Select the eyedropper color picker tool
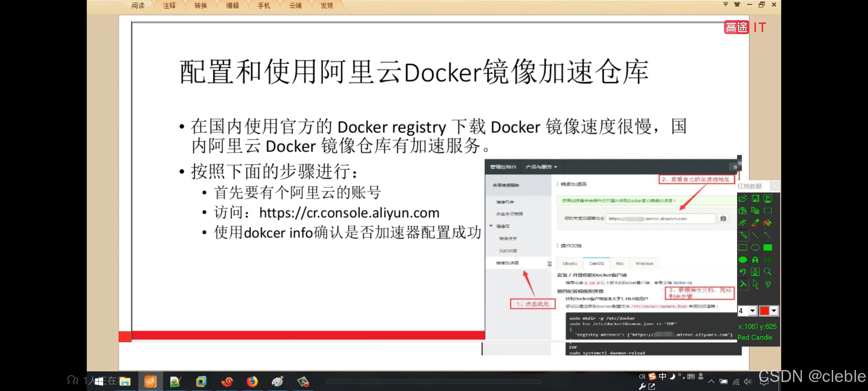Image resolution: width=868 pixels, height=391 pixels. [755, 223]
